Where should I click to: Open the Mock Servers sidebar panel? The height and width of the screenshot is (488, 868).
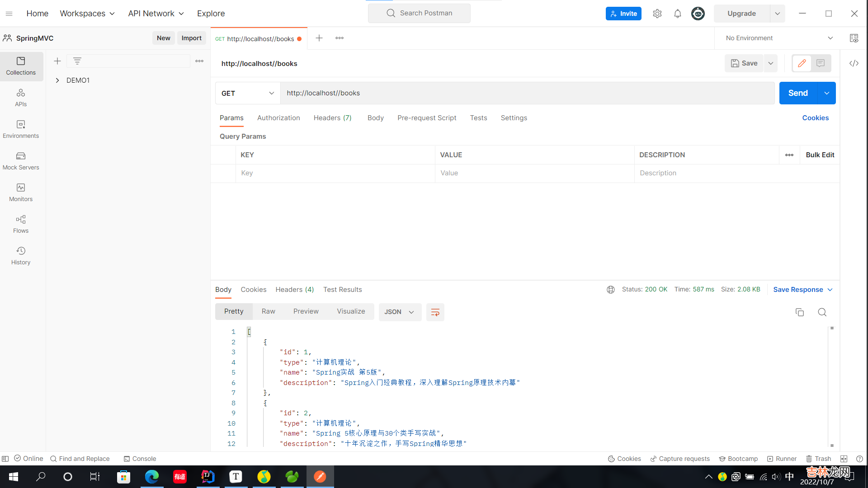[x=21, y=160]
